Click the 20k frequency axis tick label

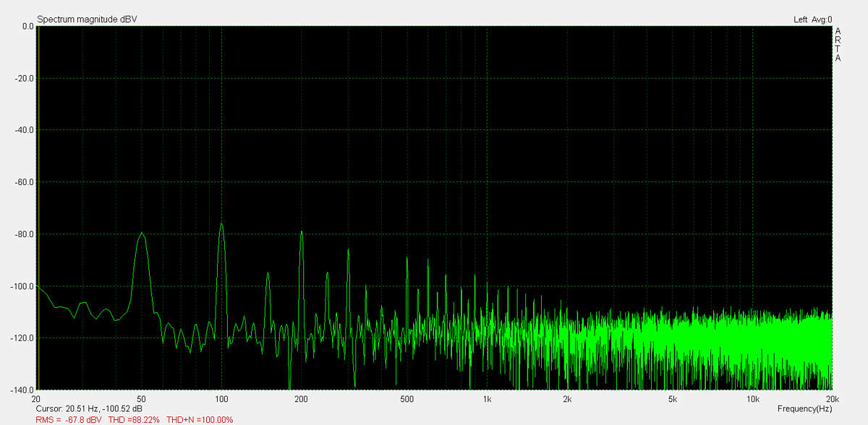[832, 400]
